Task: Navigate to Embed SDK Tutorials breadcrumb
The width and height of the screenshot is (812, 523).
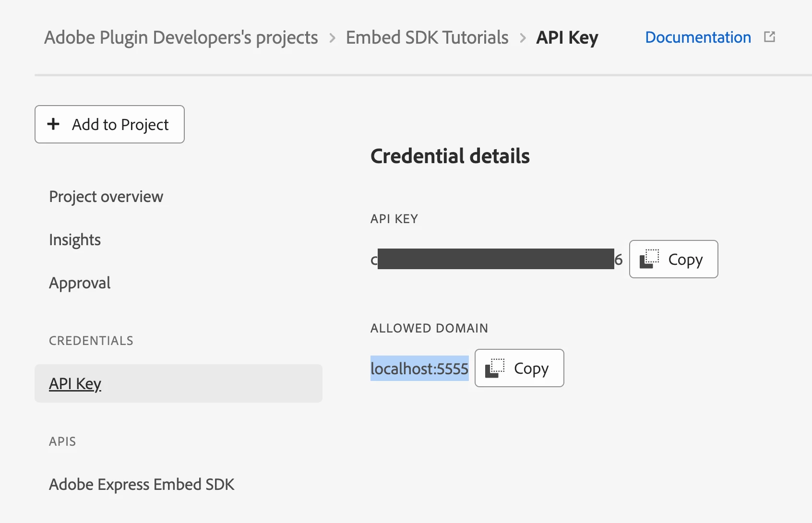Action: [x=427, y=37]
